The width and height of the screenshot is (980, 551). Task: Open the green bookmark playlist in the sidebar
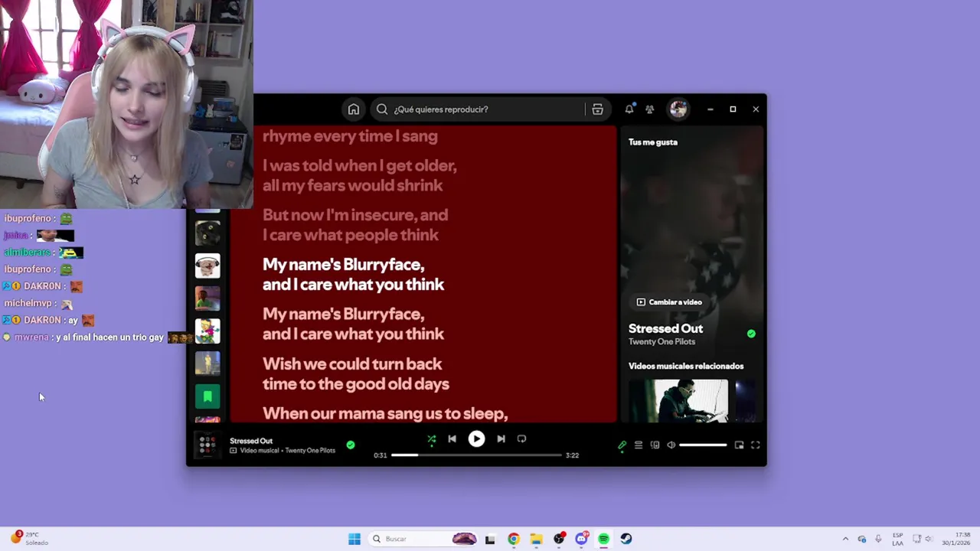(x=207, y=396)
